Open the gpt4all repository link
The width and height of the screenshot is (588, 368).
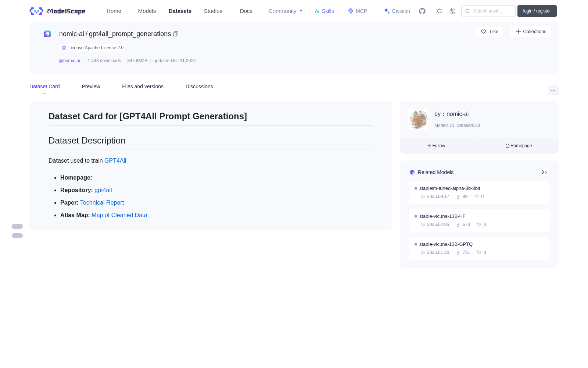[x=103, y=190]
